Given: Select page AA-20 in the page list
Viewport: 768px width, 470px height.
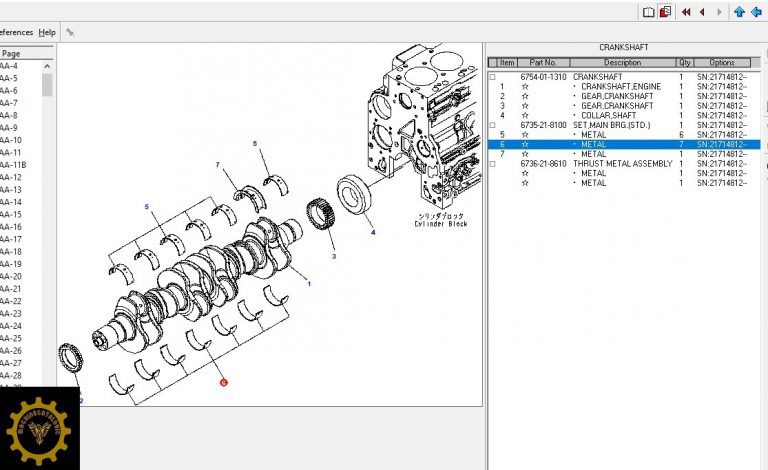Looking at the screenshot, I should point(10,277).
